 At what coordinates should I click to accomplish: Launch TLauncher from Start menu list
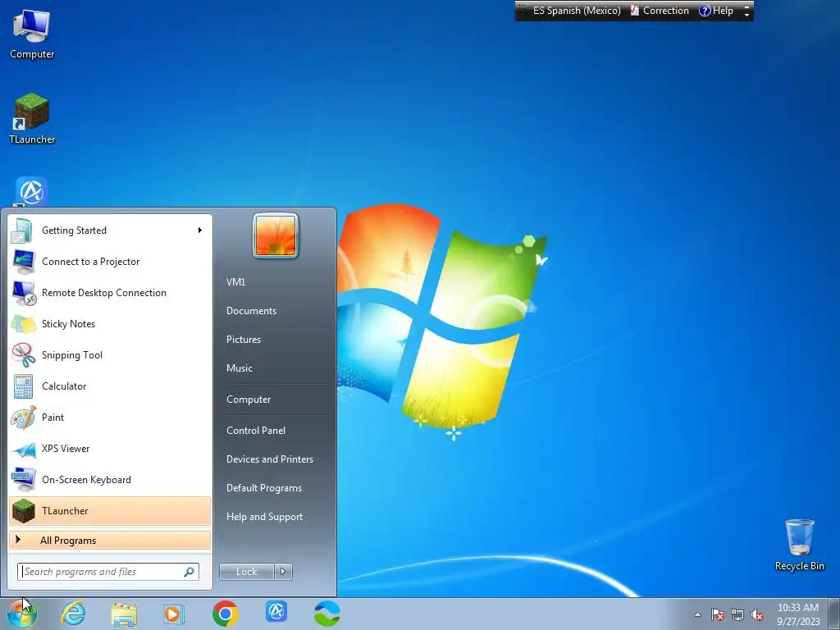coord(110,510)
